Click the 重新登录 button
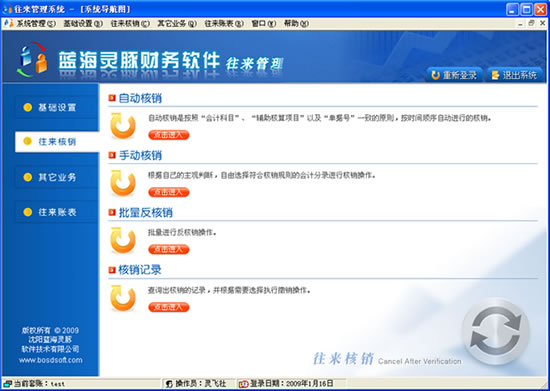Image resolution: width=550 pixels, height=391 pixels. 454,75
